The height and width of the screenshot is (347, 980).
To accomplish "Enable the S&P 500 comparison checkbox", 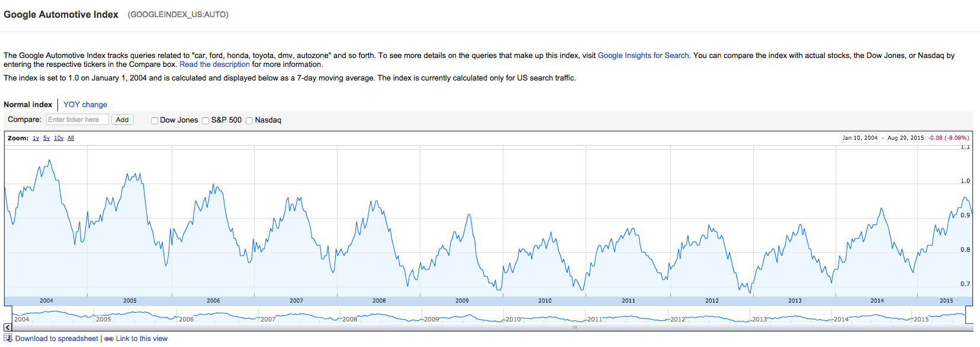I will point(205,121).
